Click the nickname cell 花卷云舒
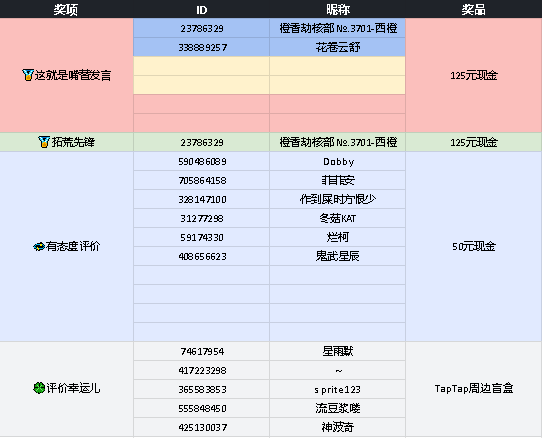 [337, 47]
